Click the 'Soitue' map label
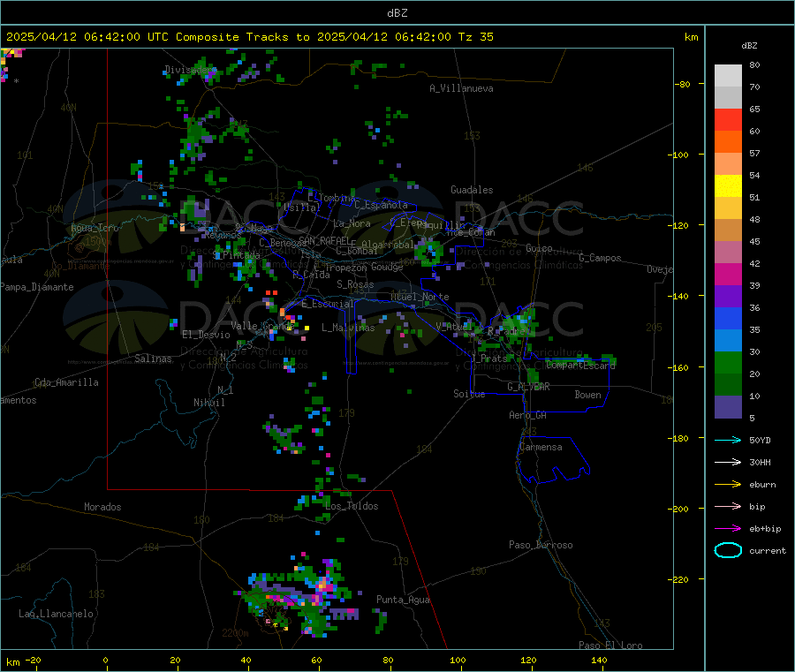This screenshot has width=795, height=672. point(469,394)
